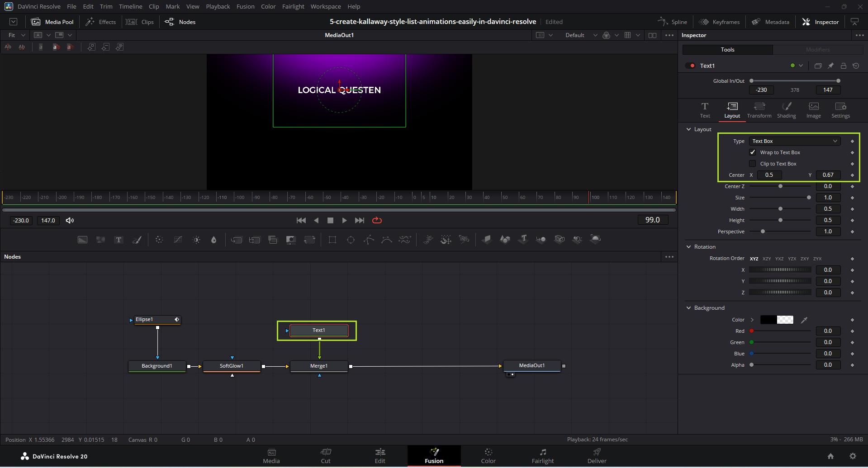Collapse the Rotation section
The image size is (868, 468).
point(689,247)
